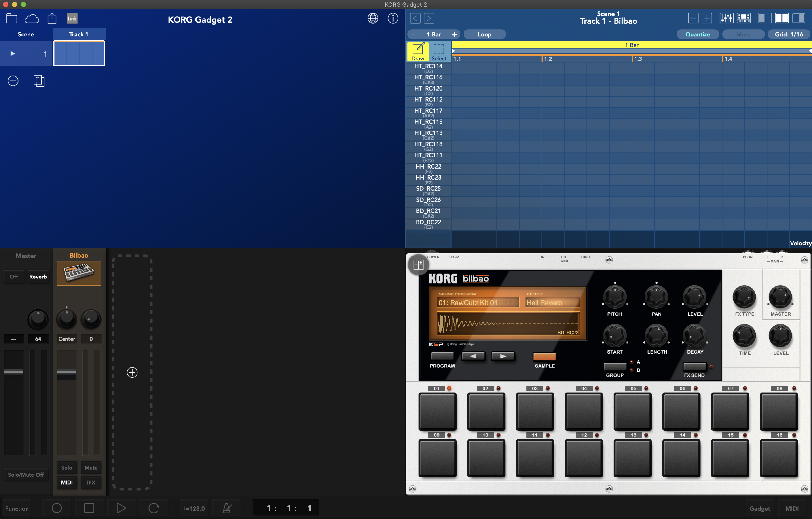Show the keyboard layout icon

[x=744, y=18]
